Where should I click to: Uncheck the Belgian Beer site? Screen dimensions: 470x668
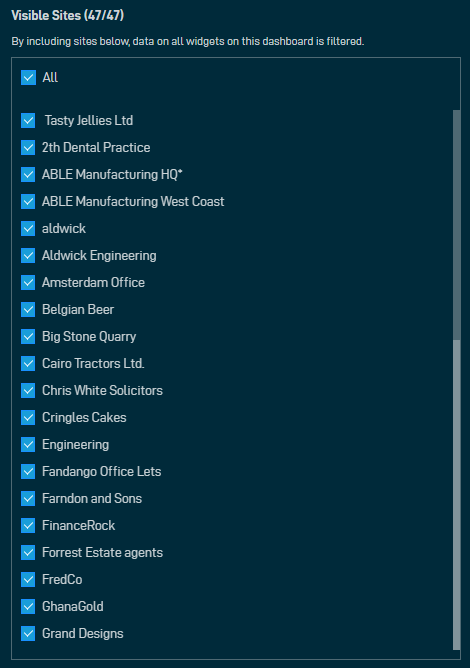28,310
